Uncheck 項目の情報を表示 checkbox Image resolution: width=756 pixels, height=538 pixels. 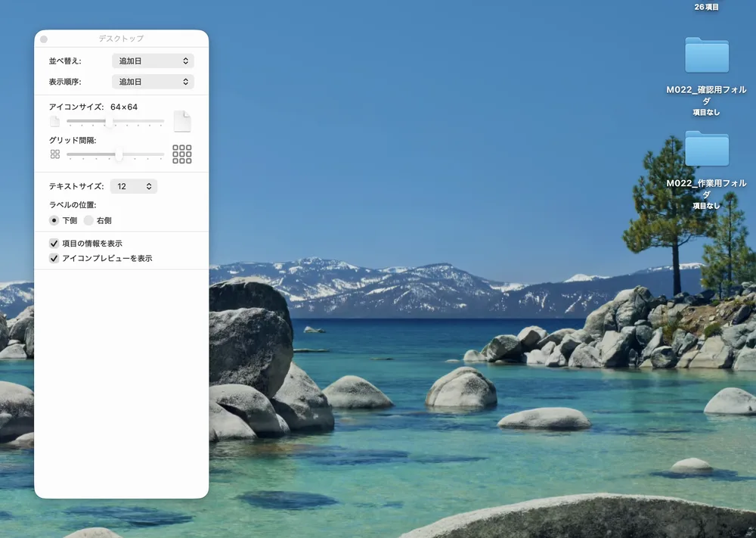click(54, 244)
